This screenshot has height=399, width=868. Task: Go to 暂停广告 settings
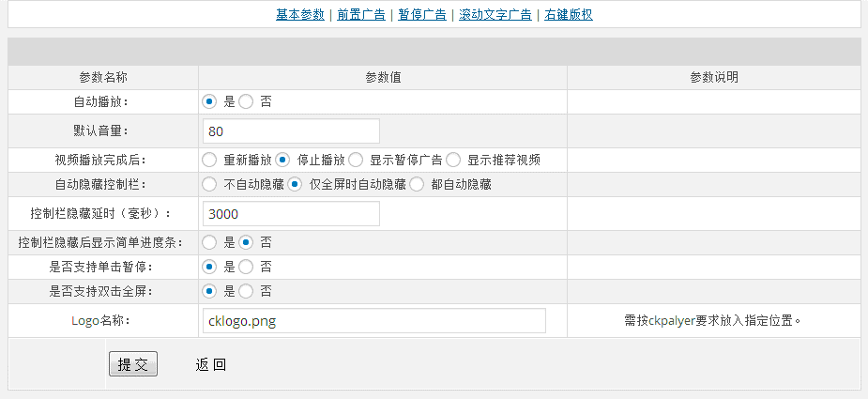click(422, 15)
